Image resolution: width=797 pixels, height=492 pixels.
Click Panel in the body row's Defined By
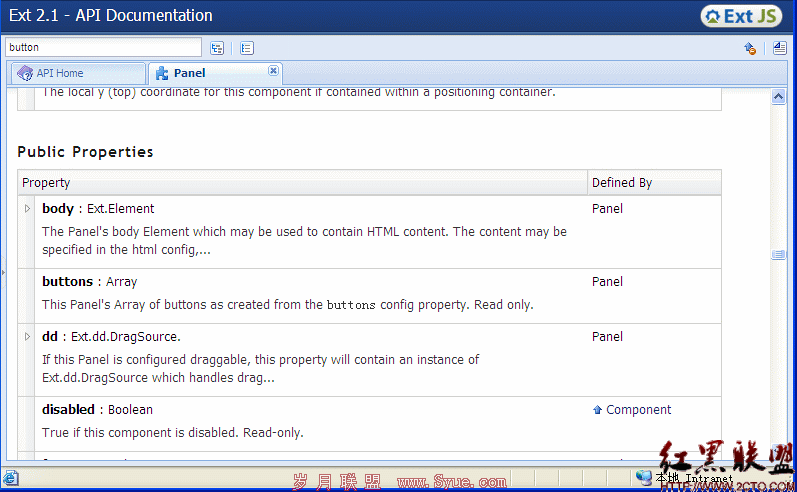607,208
